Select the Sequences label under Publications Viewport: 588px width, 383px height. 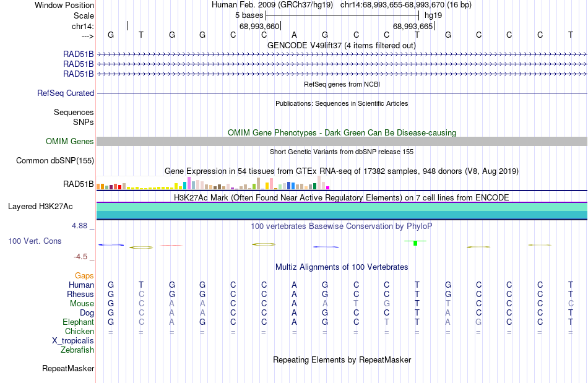74,112
